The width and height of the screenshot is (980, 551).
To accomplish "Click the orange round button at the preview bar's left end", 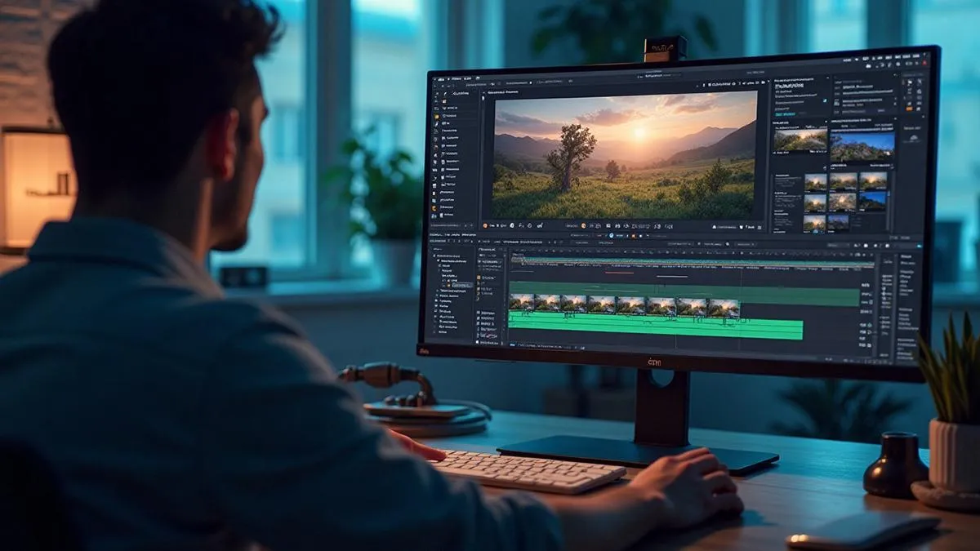I will (485, 225).
